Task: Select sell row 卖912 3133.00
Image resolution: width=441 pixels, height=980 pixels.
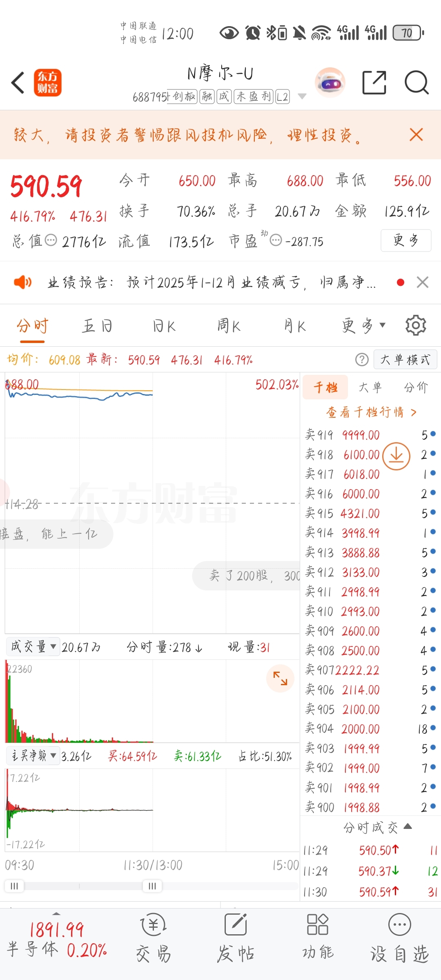Action: point(370,572)
